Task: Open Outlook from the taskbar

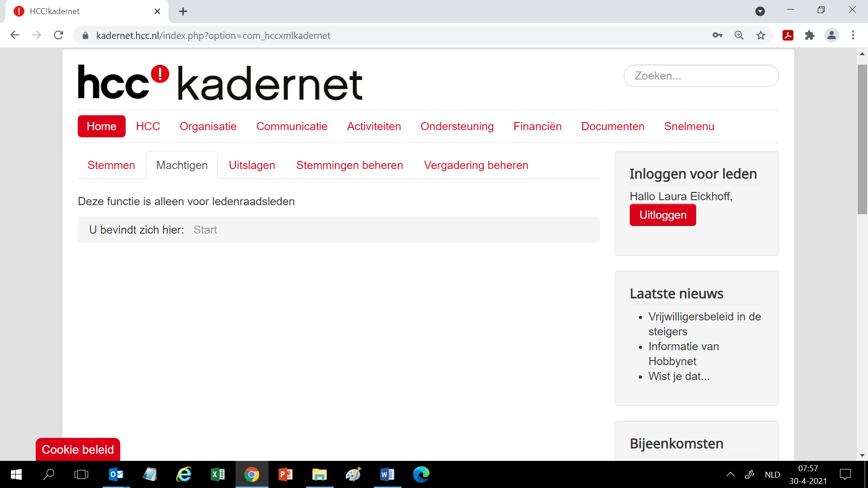Action: 116,474
